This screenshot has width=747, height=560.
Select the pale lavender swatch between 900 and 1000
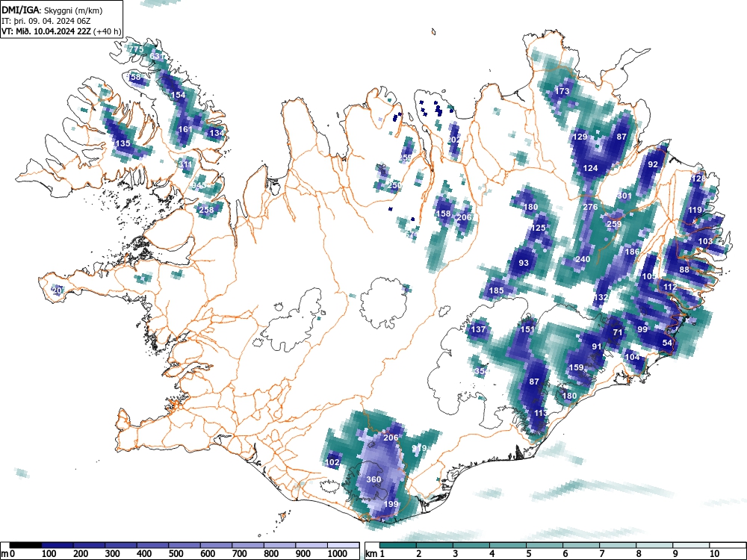click(311, 545)
